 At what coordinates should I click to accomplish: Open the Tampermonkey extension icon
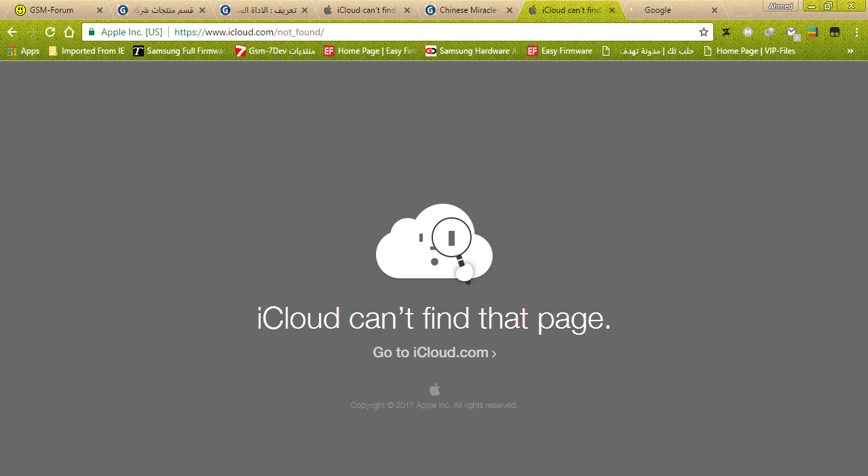(x=835, y=32)
